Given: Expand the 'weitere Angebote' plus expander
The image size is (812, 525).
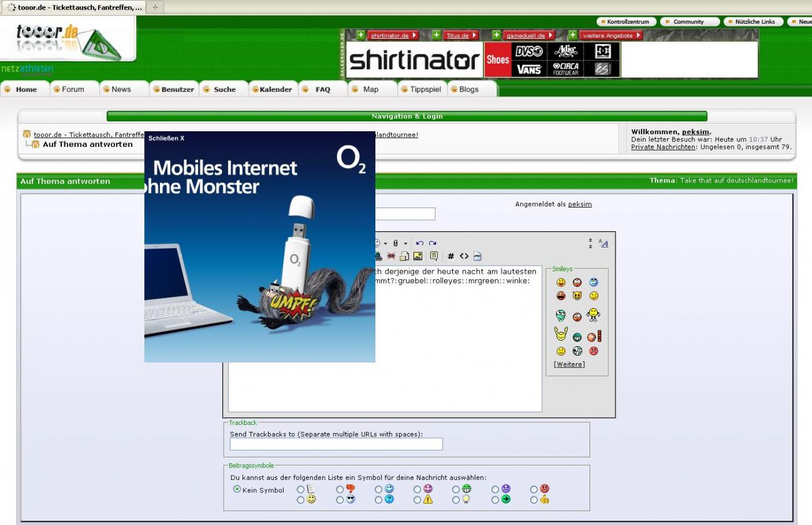Looking at the screenshot, I should pyautogui.click(x=573, y=35).
